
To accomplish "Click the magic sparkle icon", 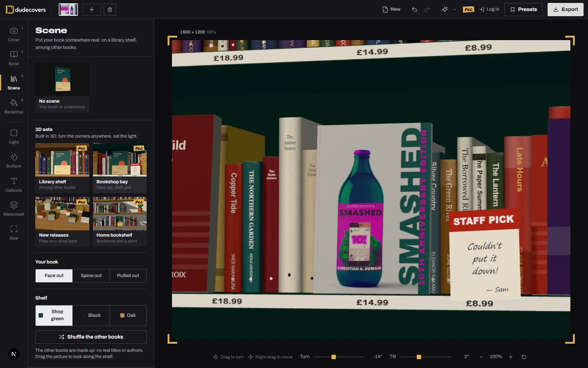I will (445, 10).
